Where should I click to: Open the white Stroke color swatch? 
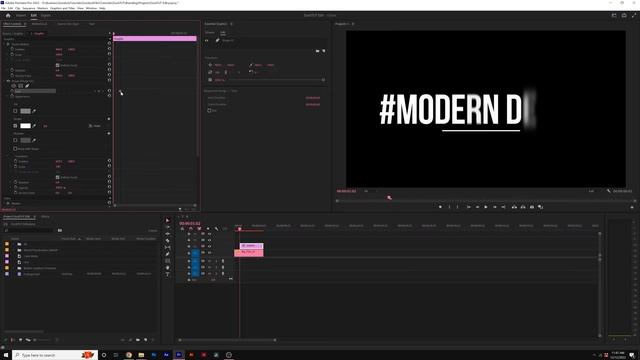[25, 126]
